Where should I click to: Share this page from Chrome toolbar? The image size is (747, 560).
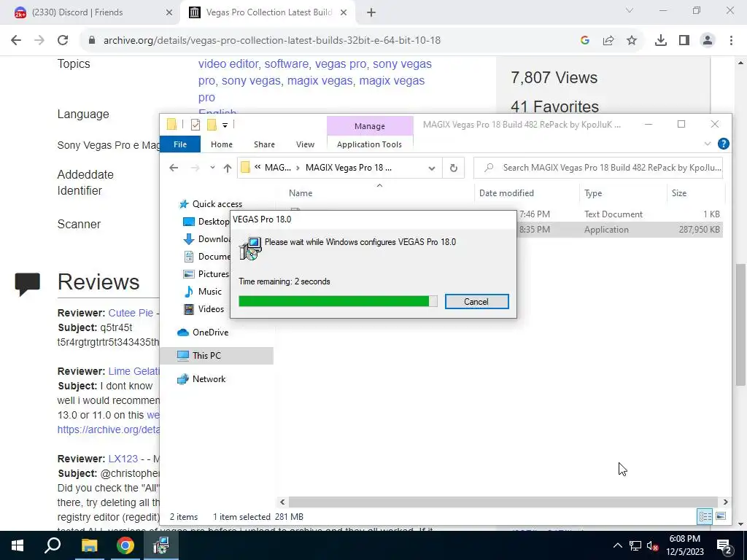click(608, 41)
